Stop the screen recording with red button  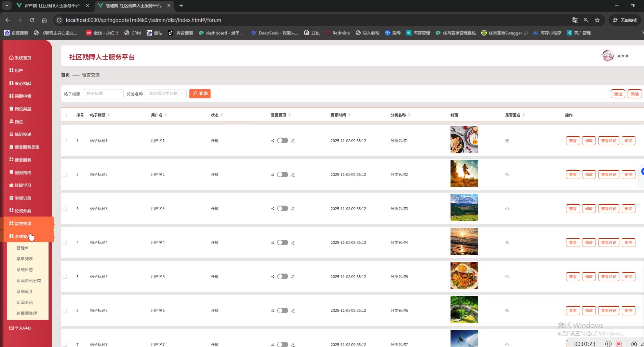coord(619,344)
